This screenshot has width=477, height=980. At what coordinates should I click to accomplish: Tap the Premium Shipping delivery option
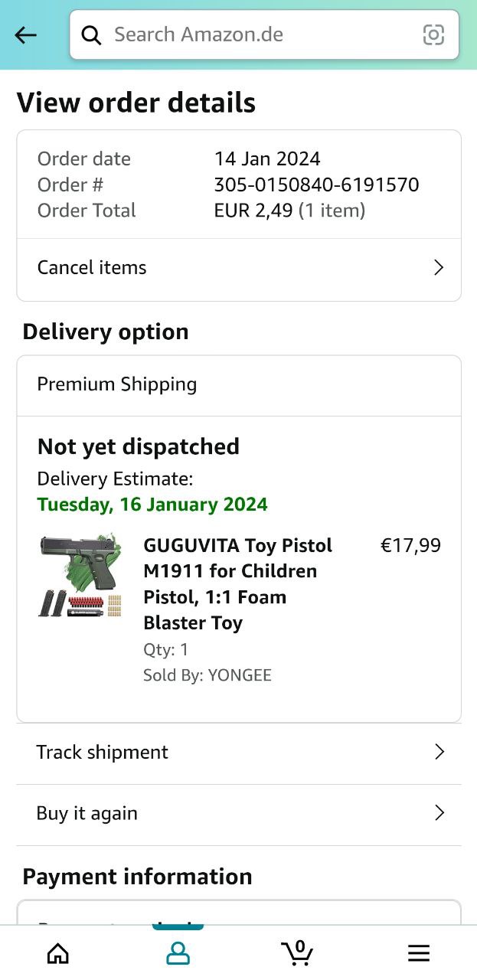tap(117, 384)
